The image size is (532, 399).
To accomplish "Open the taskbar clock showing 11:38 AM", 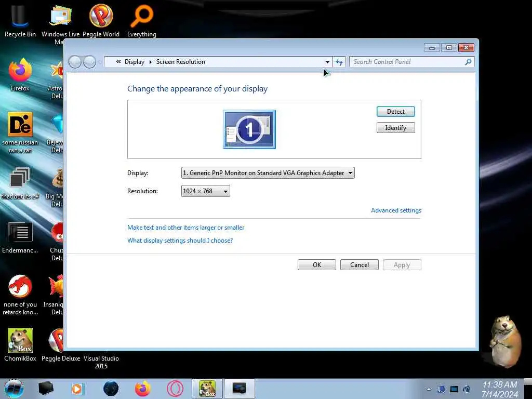I will pyautogui.click(x=500, y=389).
